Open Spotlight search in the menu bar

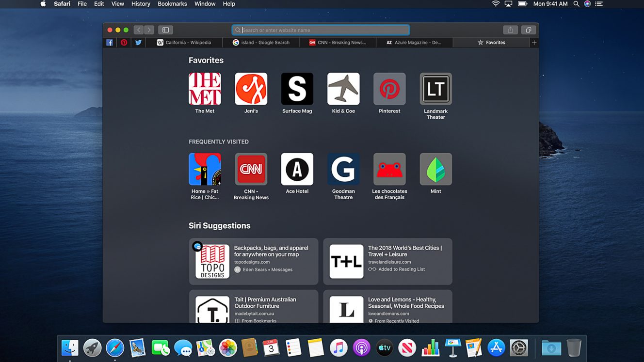coord(576,4)
